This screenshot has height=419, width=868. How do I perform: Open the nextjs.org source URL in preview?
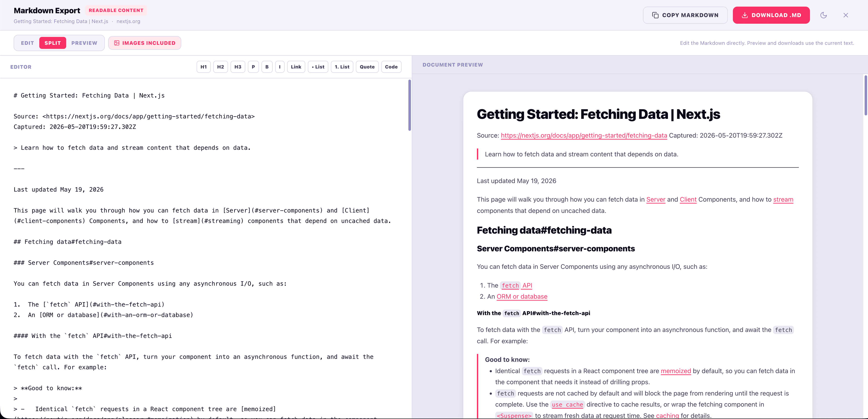click(584, 135)
